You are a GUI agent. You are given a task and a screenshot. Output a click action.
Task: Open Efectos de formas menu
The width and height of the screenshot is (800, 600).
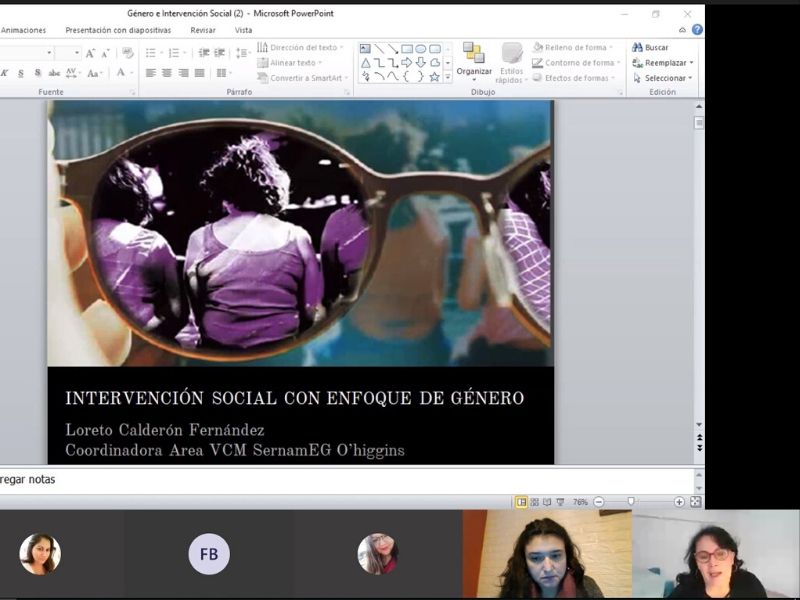tap(573, 78)
